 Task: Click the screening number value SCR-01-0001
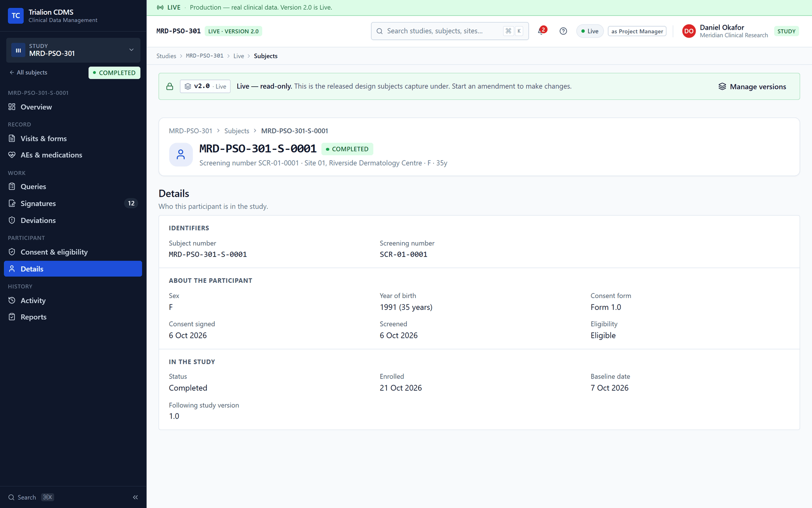(403, 254)
